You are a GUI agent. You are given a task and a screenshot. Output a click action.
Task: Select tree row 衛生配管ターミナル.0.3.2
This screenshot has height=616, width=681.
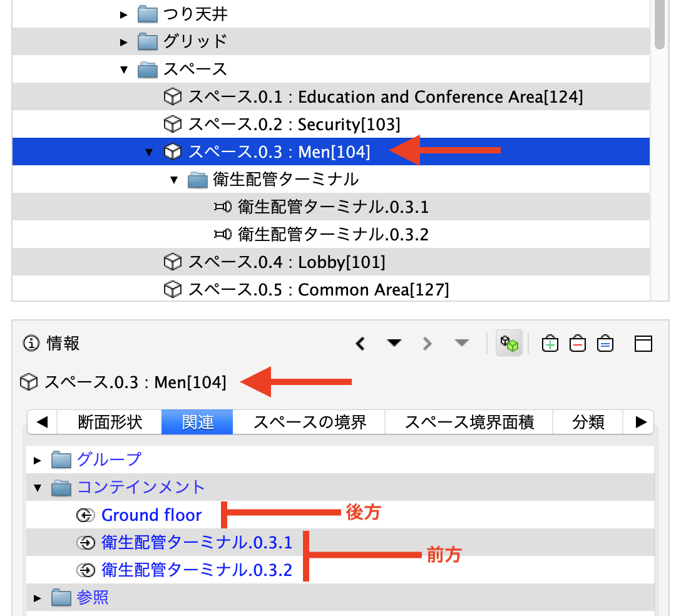[x=331, y=235]
